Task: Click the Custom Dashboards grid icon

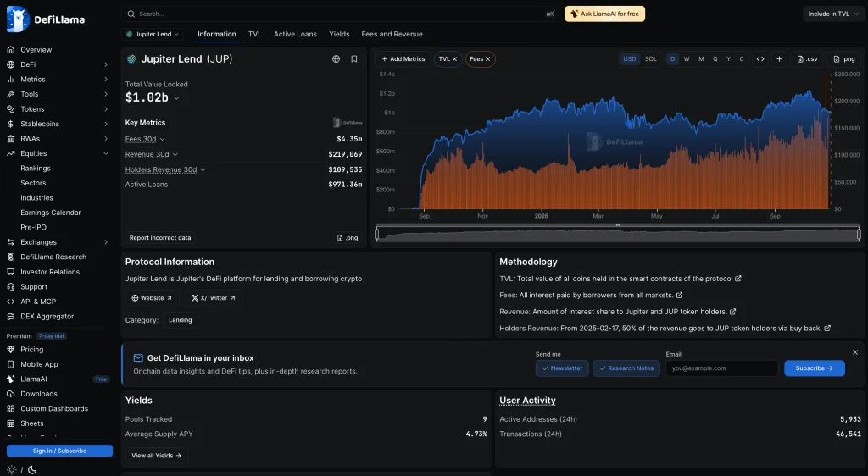Action: (x=10, y=408)
